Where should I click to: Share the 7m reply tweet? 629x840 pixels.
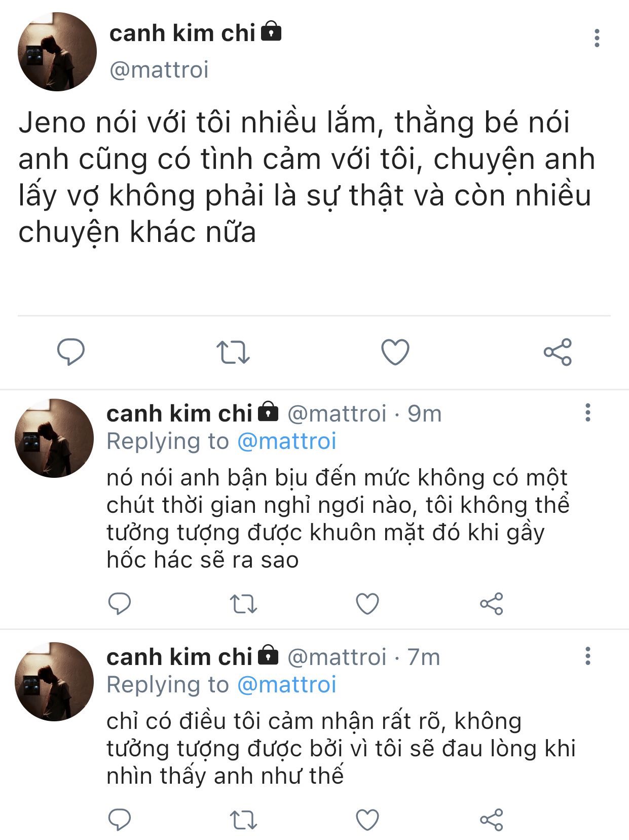(x=491, y=820)
